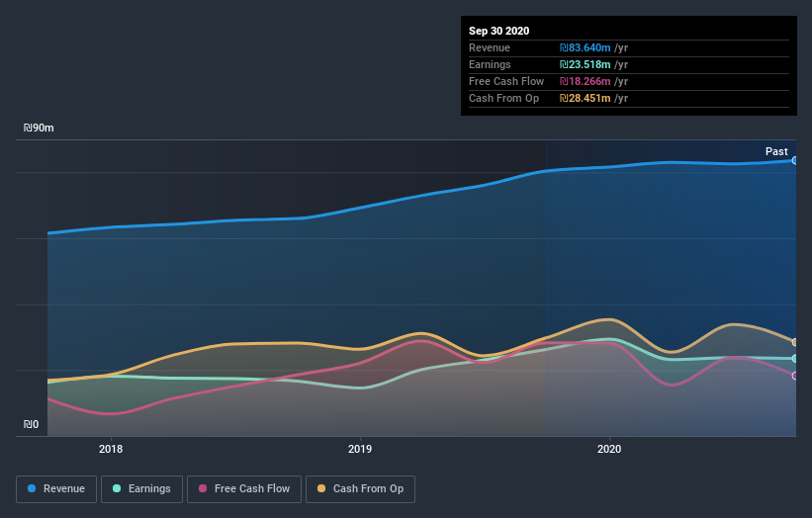Click the ₪0 y-axis label
Screen dimensions: 812x518
[x=31, y=424]
